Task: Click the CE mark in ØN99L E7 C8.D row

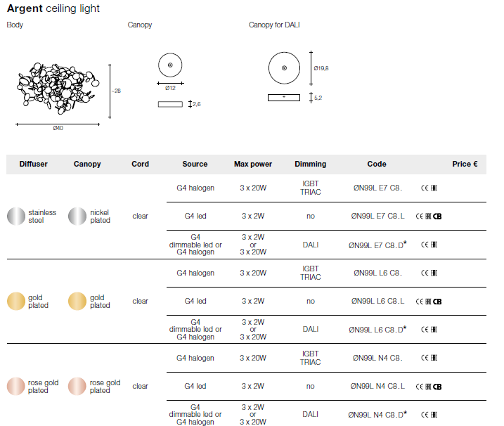Action: [x=425, y=245]
